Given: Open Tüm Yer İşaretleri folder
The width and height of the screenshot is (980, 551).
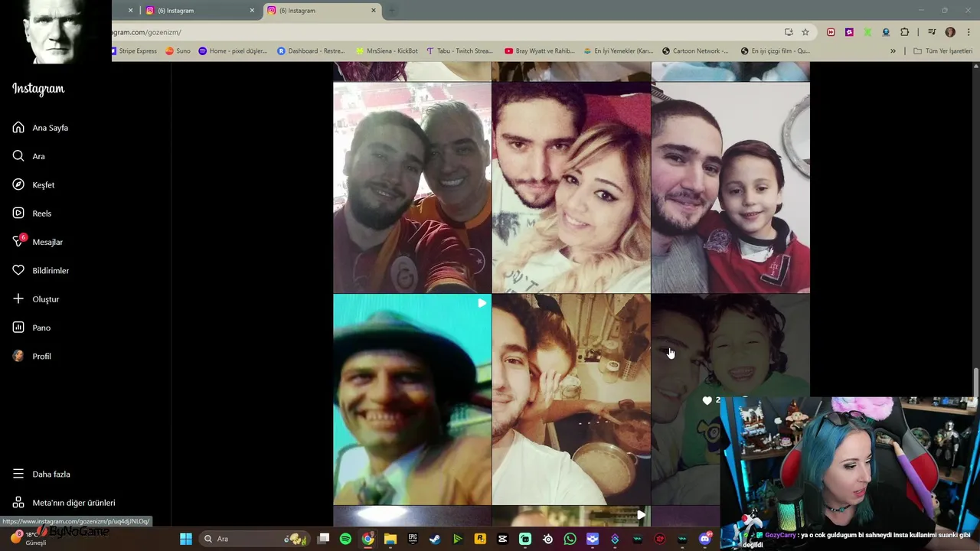Looking at the screenshot, I should [x=942, y=51].
